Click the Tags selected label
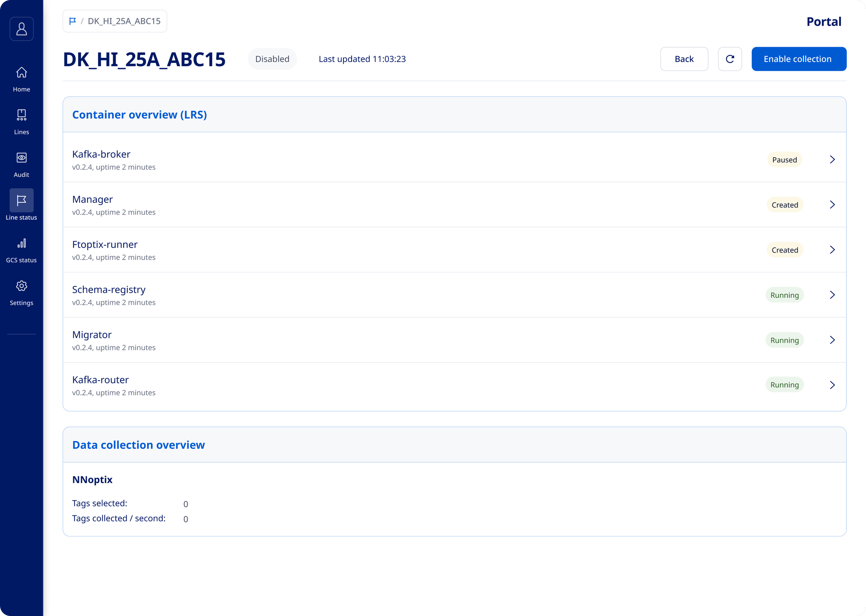 click(100, 503)
